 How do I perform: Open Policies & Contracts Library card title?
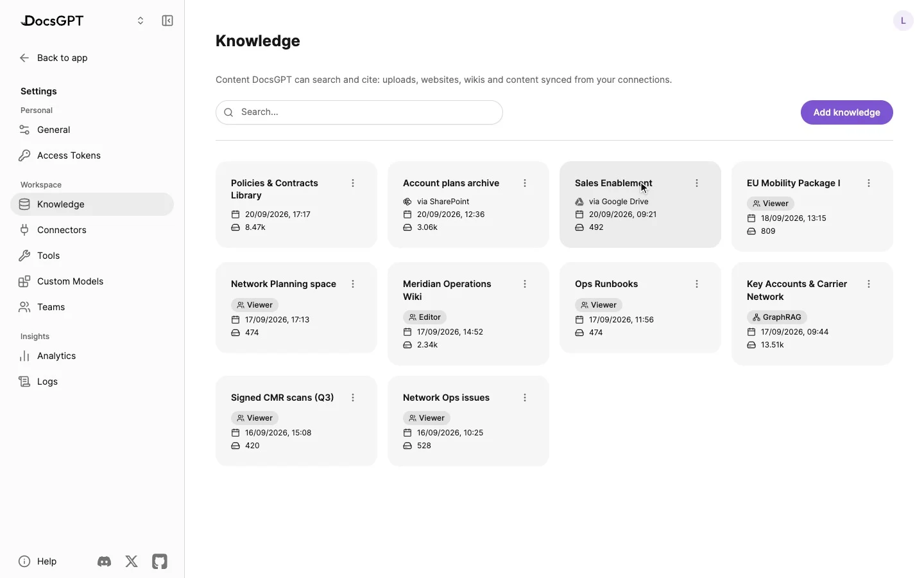click(x=275, y=189)
